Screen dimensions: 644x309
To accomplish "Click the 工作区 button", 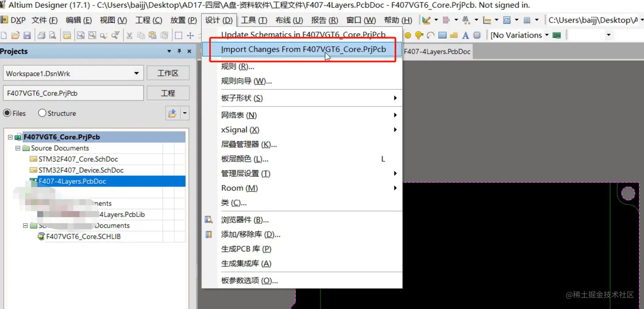I will (168, 73).
